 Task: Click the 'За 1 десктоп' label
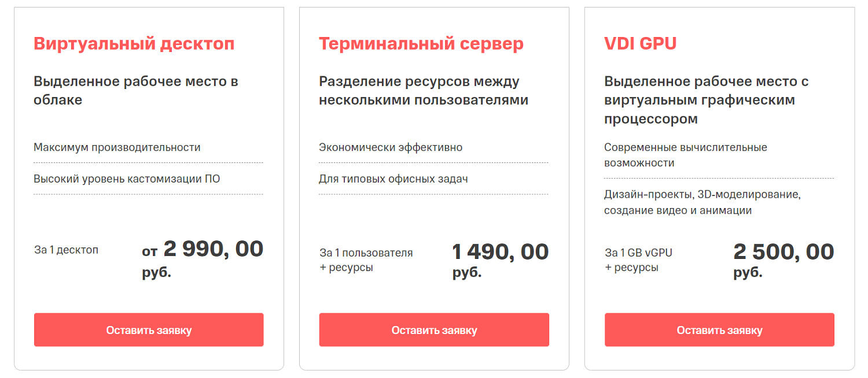pyautogui.click(x=66, y=250)
